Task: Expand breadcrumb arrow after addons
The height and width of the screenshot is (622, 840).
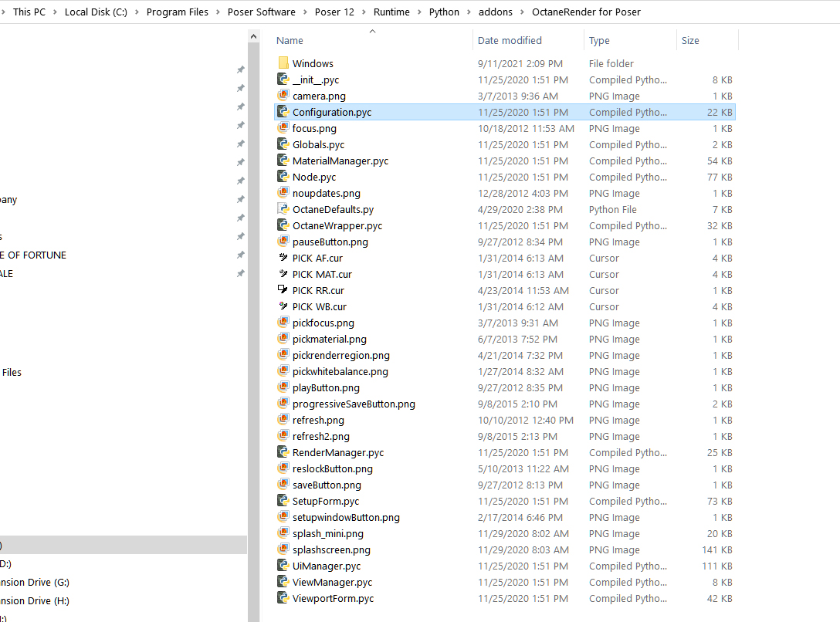Action: [x=523, y=12]
